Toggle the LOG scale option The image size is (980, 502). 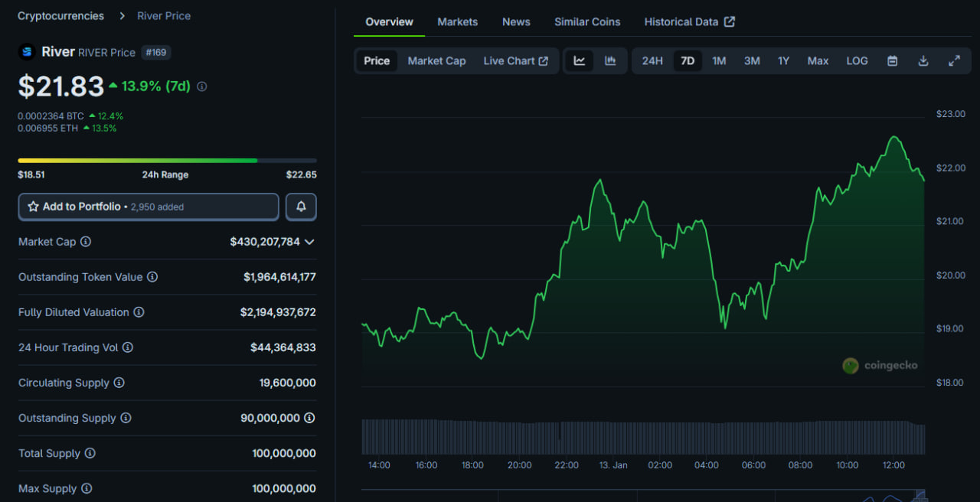point(857,61)
